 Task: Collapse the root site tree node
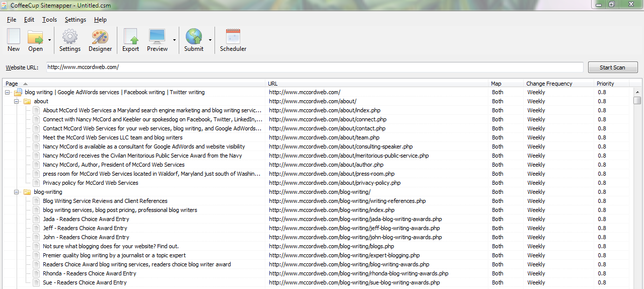pyautogui.click(x=8, y=92)
